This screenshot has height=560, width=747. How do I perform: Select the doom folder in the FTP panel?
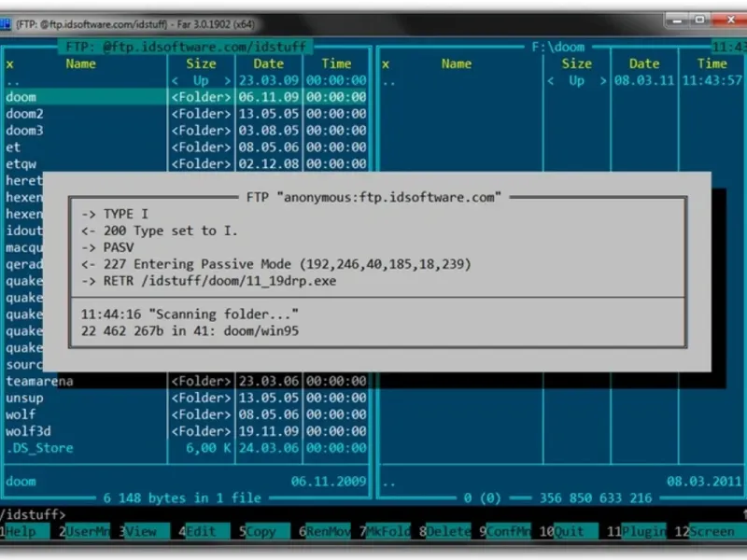186,97
